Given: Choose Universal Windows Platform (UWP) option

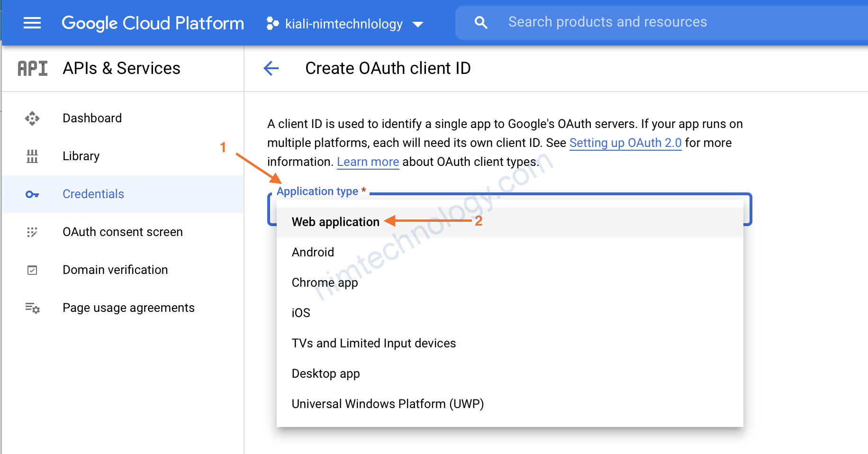Looking at the screenshot, I should pos(510,404).
